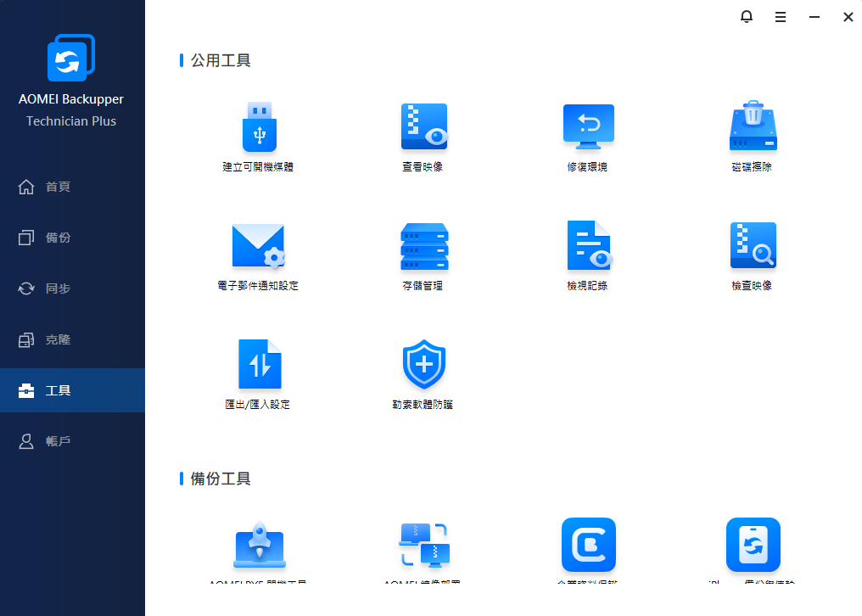Open 勒索軟體防護 ransomware protection
Image resolution: width=862 pixels, height=616 pixels.
[423, 374]
